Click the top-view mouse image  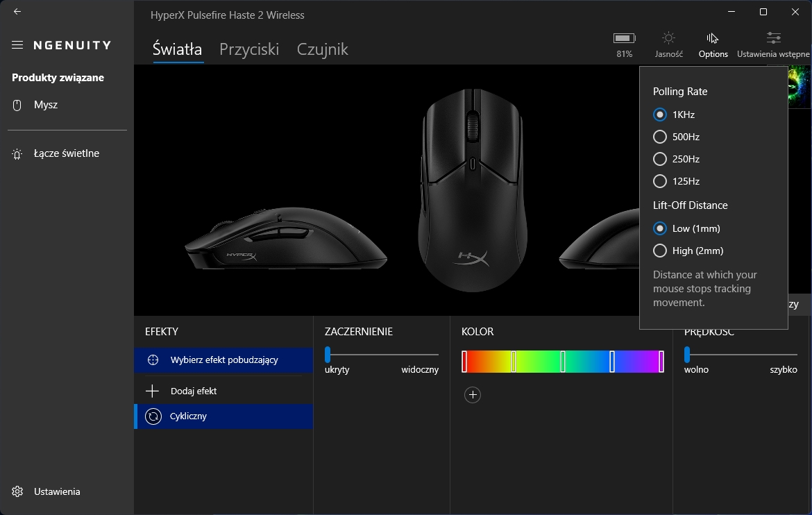click(473, 189)
